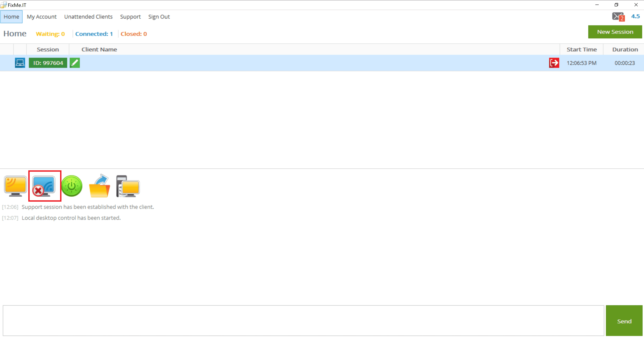The image size is (644, 339).
Task: Click the red disconnect session icon
Action: [554, 63]
